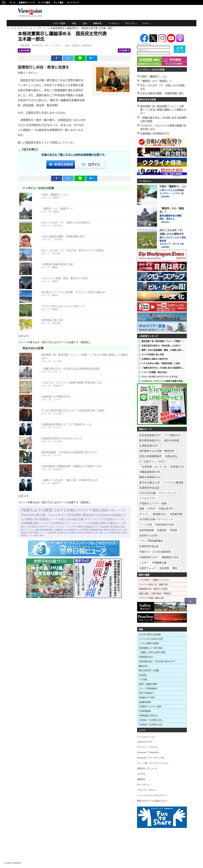
Task: Open 会員用MYページ in the top bar
Action: click(x=27, y=2)
